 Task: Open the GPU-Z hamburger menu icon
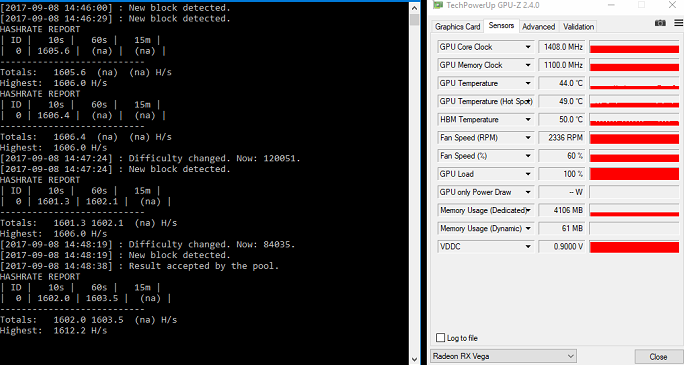click(678, 23)
